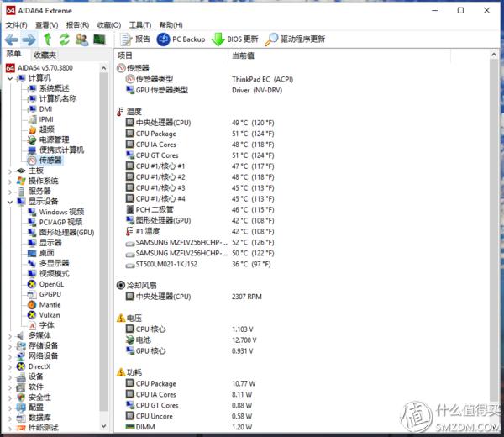The image size is (504, 437).
Task: Select the PCH 二极管 temperature row
Action: (x=200, y=209)
